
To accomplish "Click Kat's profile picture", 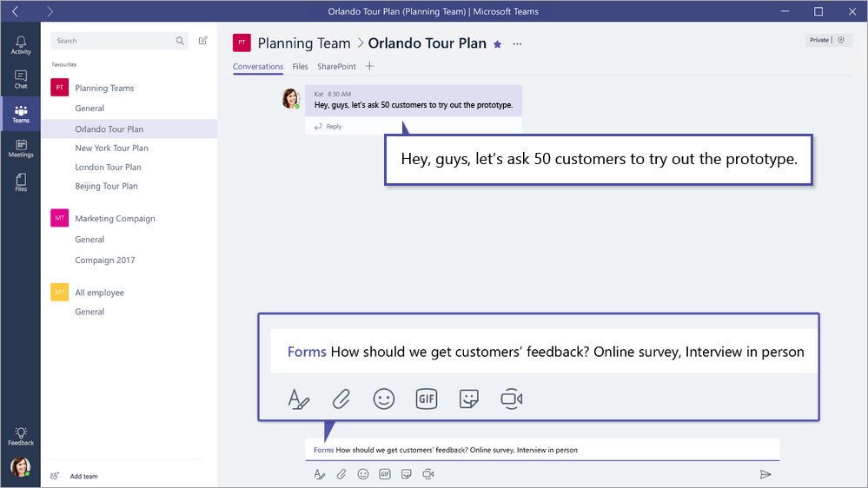I will tap(290, 98).
